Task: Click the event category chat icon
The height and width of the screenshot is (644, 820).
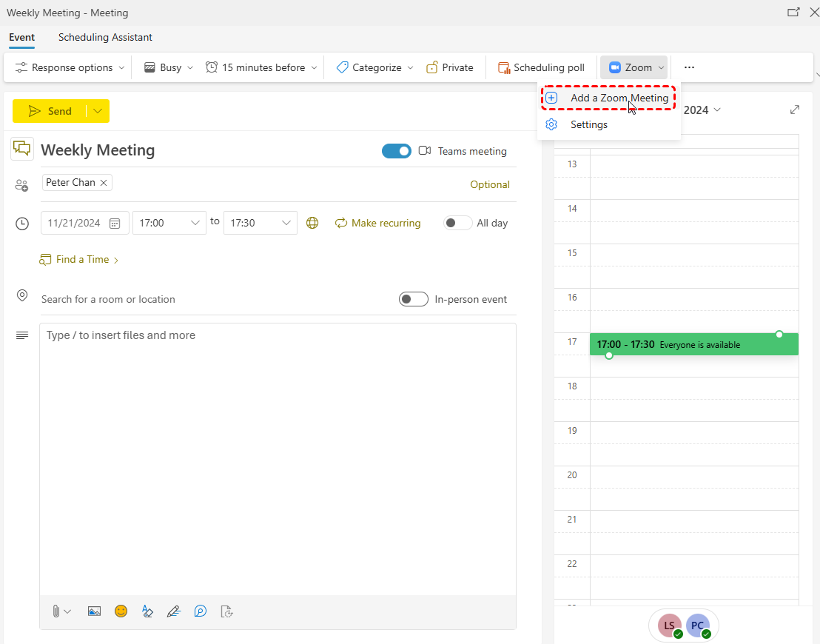Action: (22, 149)
